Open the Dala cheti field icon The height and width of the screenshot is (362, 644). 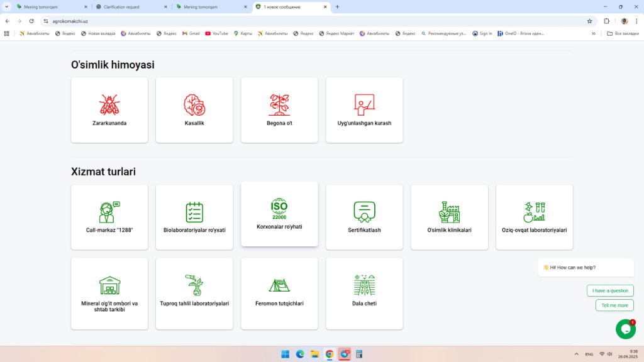[x=364, y=285]
